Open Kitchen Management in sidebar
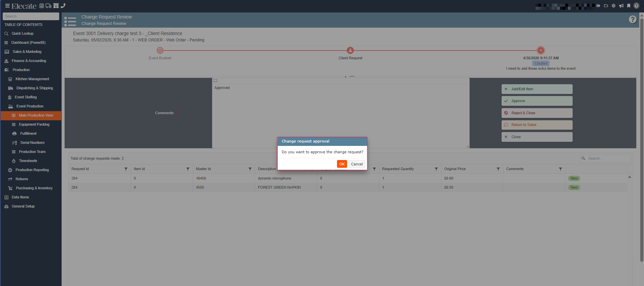 pos(32,79)
